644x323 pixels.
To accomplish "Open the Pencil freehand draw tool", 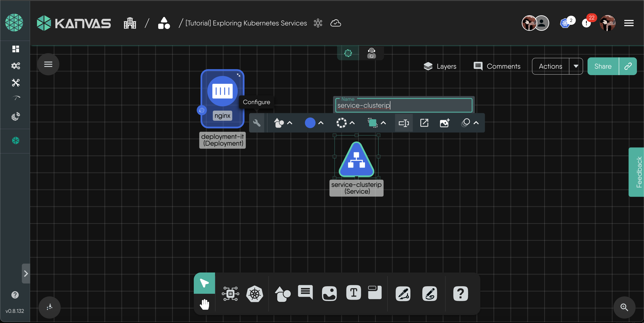I will click(x=429, y=294).
